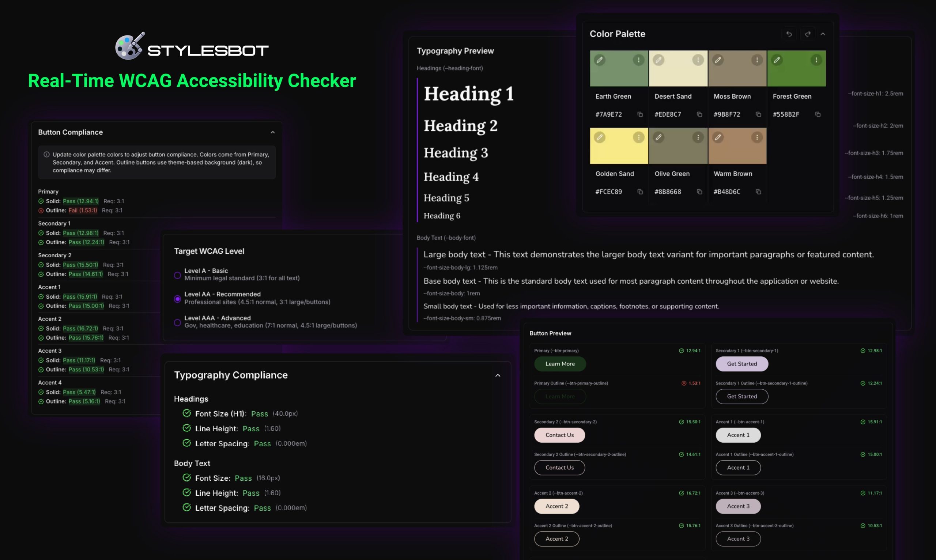The image size is (936, 560).
Task: Collapse the Button Compliance panel
Action: (272, 132)
